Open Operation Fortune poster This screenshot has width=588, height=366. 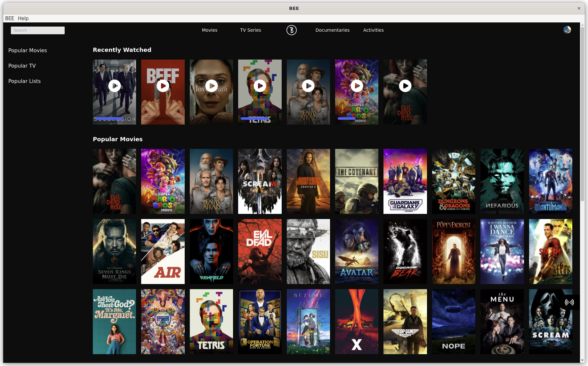click(x=260, y=321)
